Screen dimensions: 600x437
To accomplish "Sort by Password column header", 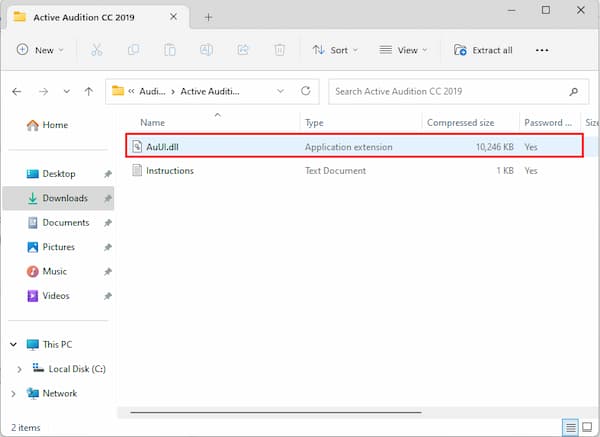I will coord(548,122).
